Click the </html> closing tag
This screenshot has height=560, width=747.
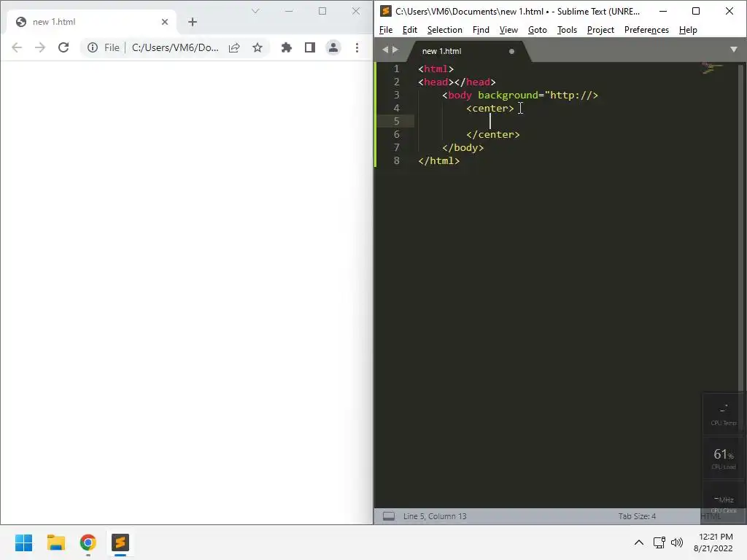[x=438, y=160]
